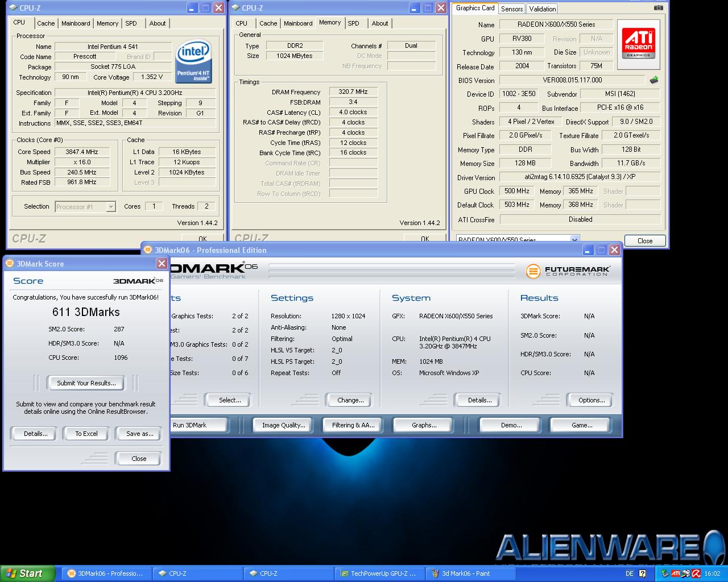Image resolution: width=728 pixels, height=582 pixels.
Task: Launch the Demo button
Action: click(x=511, y=425)
